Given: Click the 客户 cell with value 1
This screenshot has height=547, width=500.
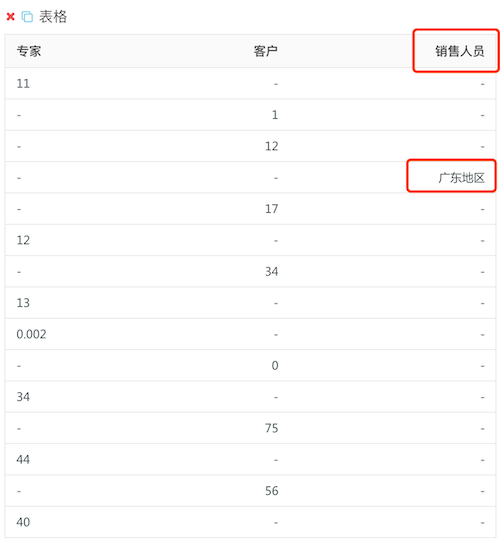Looking at the screenshot, I should tap(275, 115).
